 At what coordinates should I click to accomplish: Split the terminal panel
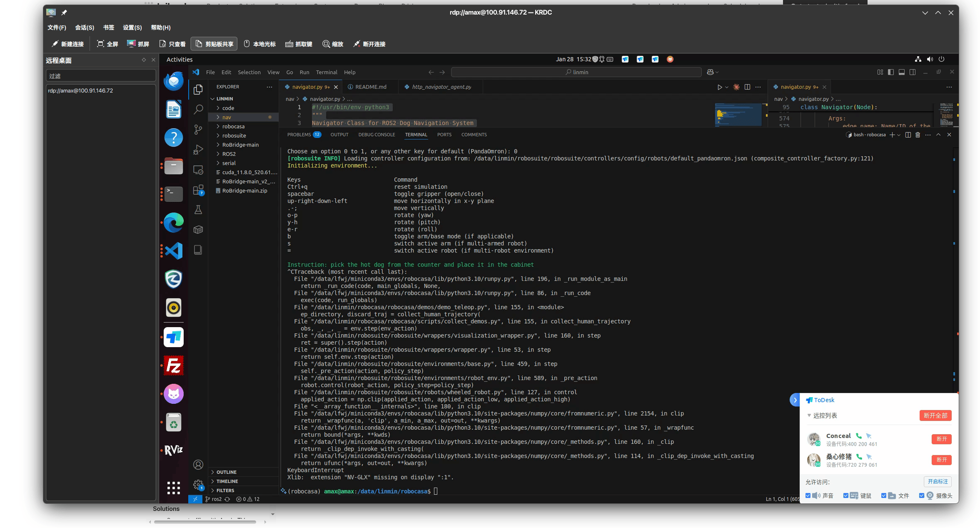pos(908,135)
